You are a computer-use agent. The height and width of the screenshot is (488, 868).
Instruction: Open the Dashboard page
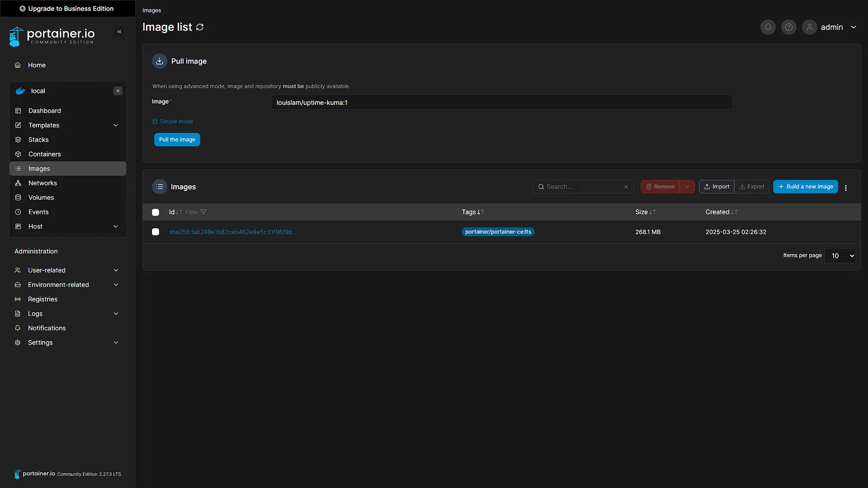point(68,111)
